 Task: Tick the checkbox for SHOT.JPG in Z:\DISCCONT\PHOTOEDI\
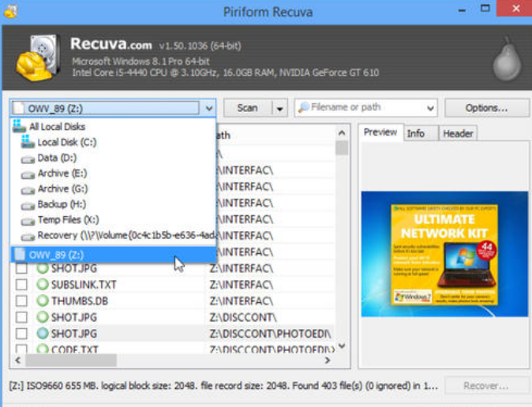(x=21, y=334)
